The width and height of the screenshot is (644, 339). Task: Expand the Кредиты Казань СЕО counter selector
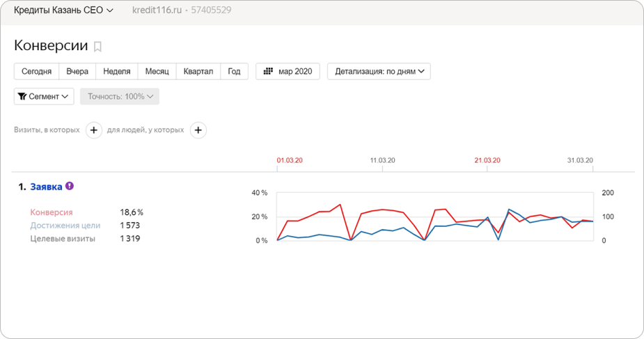[63, 10]
